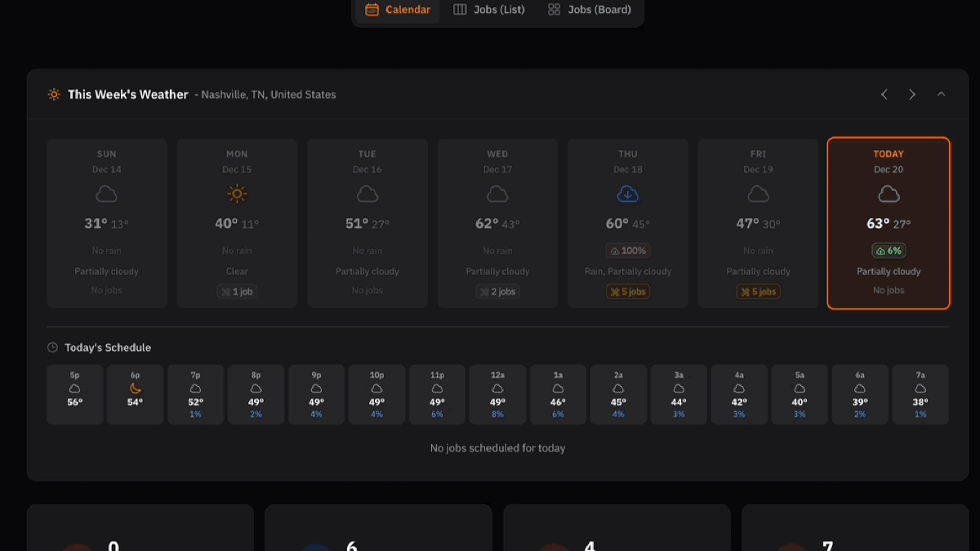This screenshot has width=980, height=551.
Task: Switch to the Jobs (Board) tab
Action: [589, 10]
